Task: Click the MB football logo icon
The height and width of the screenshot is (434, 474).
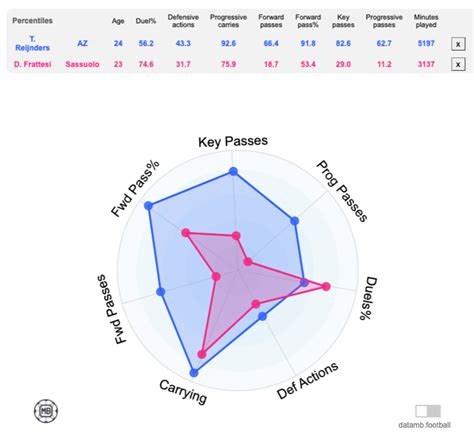Action: coord(46,411)
